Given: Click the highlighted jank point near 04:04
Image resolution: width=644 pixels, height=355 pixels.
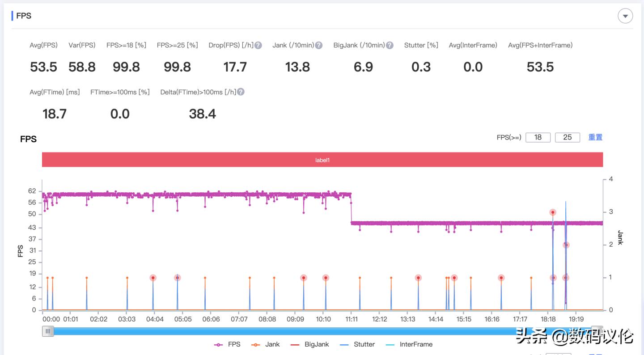Looking at the screenshot, I should coord(153,278).
